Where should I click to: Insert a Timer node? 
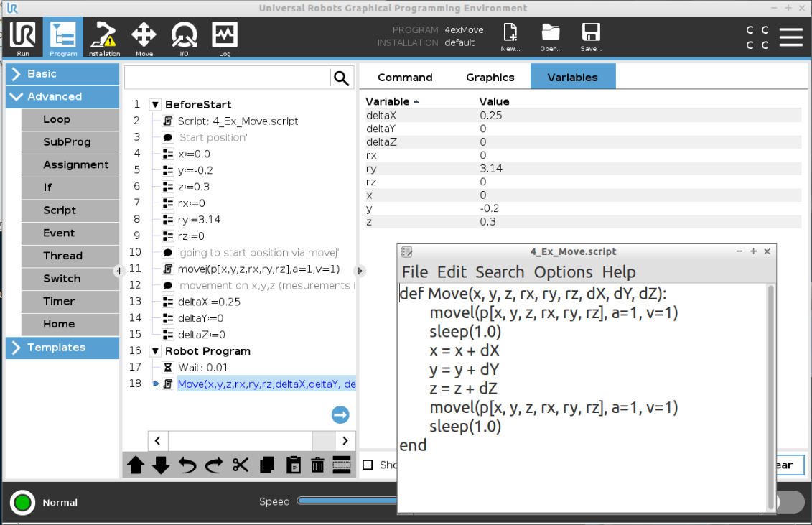pyautogui.click(x=70, y=301)
